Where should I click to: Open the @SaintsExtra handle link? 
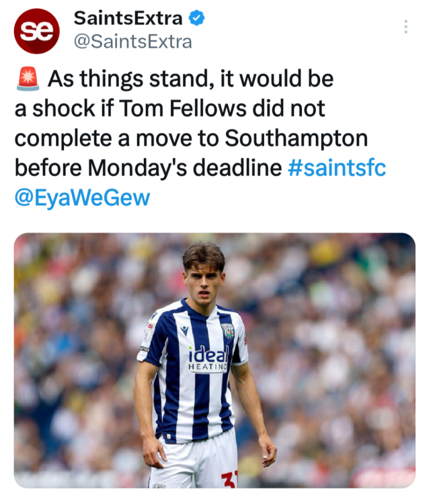tap(131, 42)
